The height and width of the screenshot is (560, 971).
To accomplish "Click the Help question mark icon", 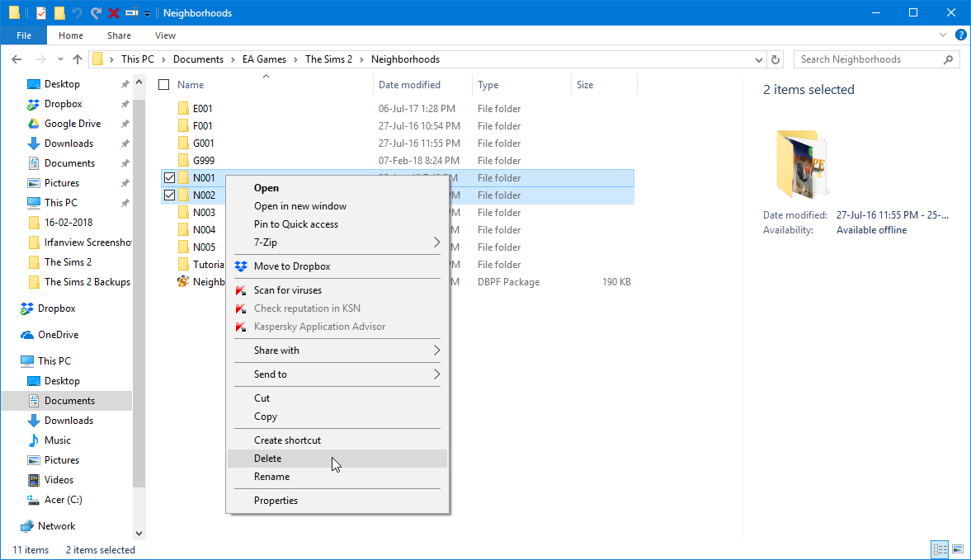I will pyautogui.click(x=960, y=35).
